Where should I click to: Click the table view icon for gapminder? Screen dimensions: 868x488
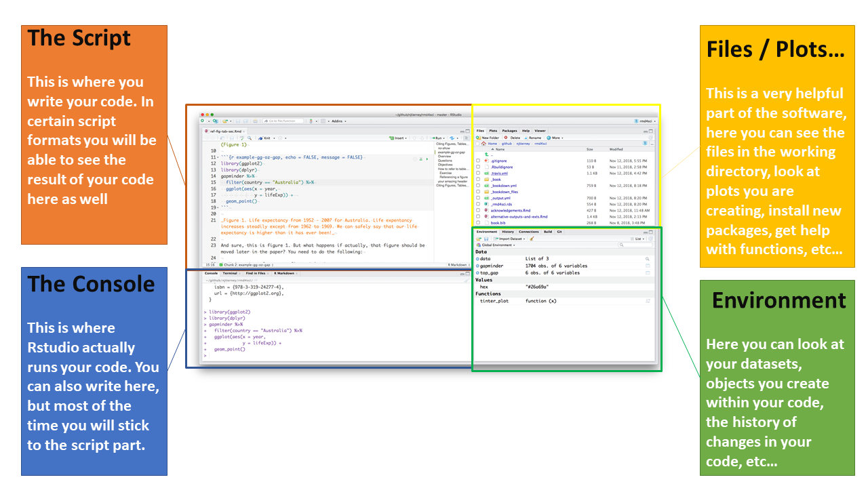(648, 266)
